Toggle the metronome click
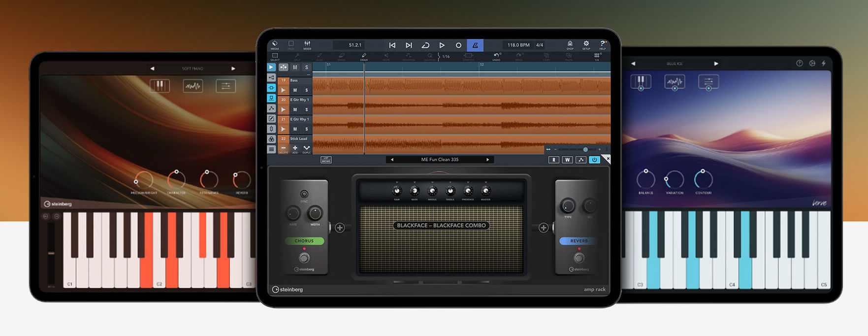 475,45
